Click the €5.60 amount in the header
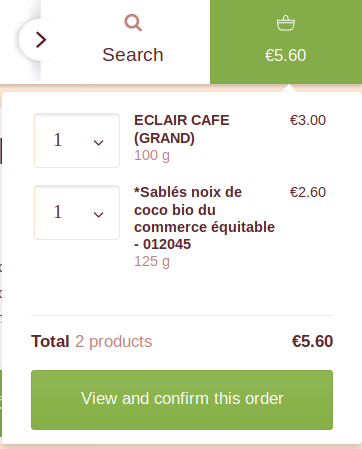Viewport: 362px width, 449px height. [x=286, y=55]
